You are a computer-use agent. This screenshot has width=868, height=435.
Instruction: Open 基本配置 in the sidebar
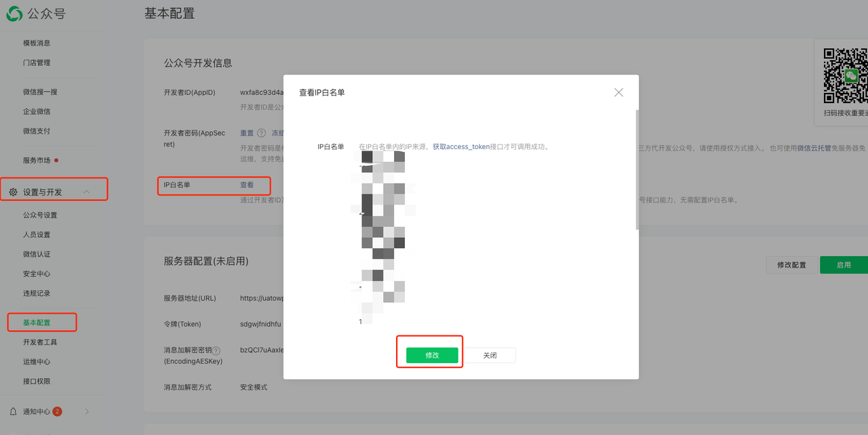pos(37,323)
